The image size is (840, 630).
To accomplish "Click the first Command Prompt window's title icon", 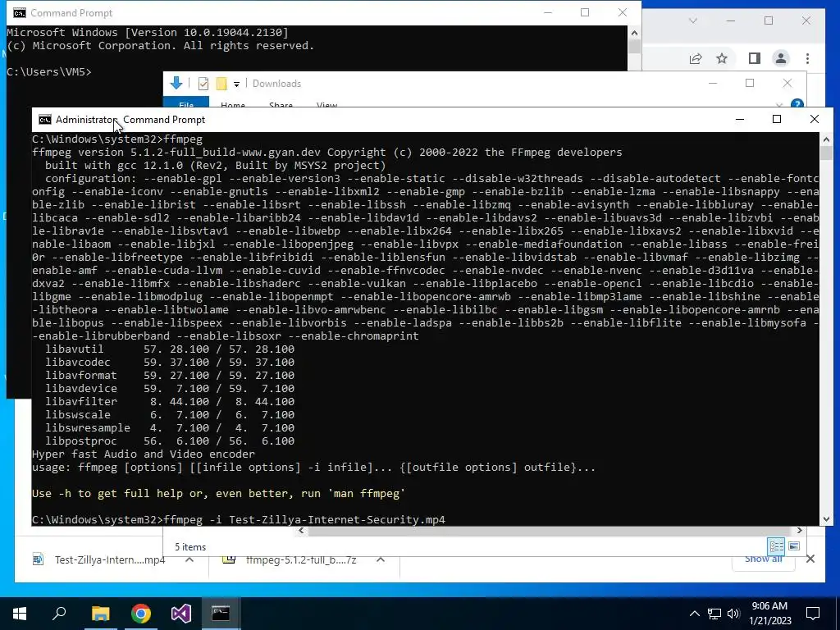I will coord(20,13).
